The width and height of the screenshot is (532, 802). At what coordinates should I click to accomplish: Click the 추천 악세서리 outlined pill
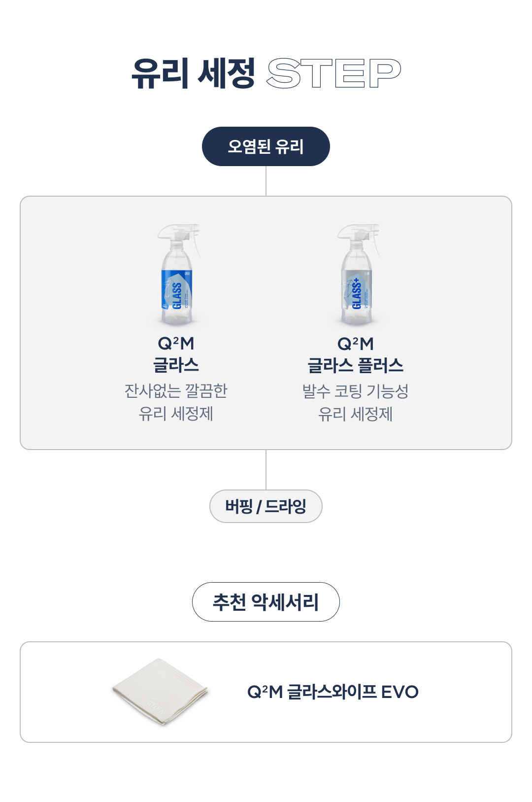coord(266,602)
